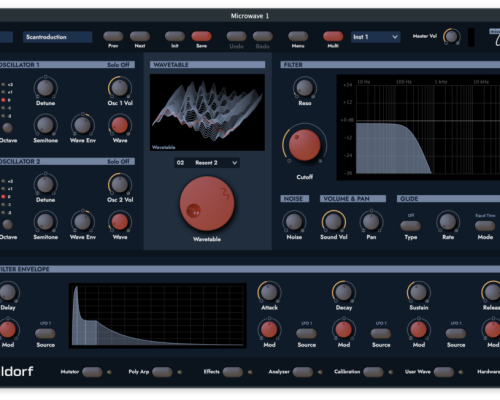Toggle the red Multi mode button
The width and height of the screenshot is (500, 400).
click(x=333, y=36)
